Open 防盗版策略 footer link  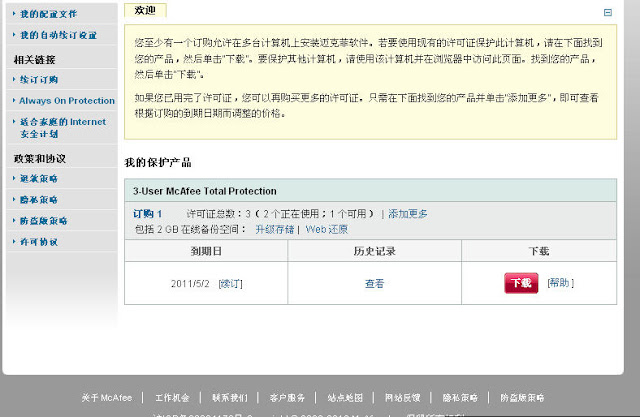pyautogui.click(x=522, y=398)
